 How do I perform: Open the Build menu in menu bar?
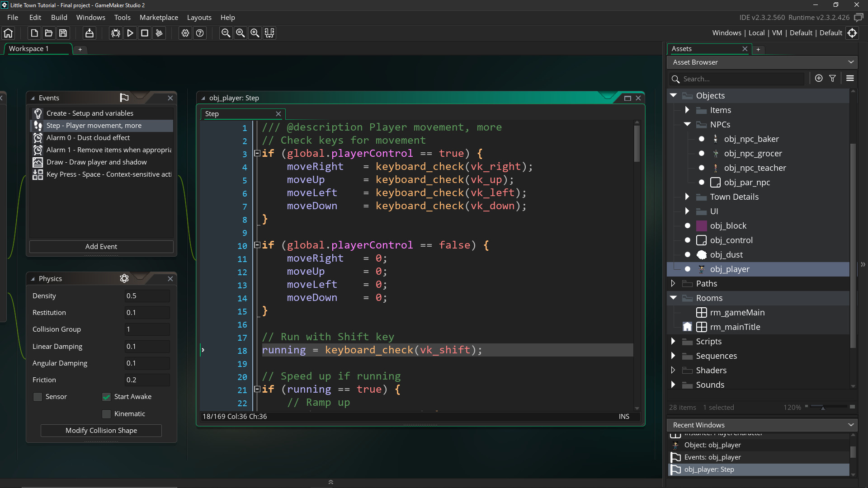click(x=58, y=17)
